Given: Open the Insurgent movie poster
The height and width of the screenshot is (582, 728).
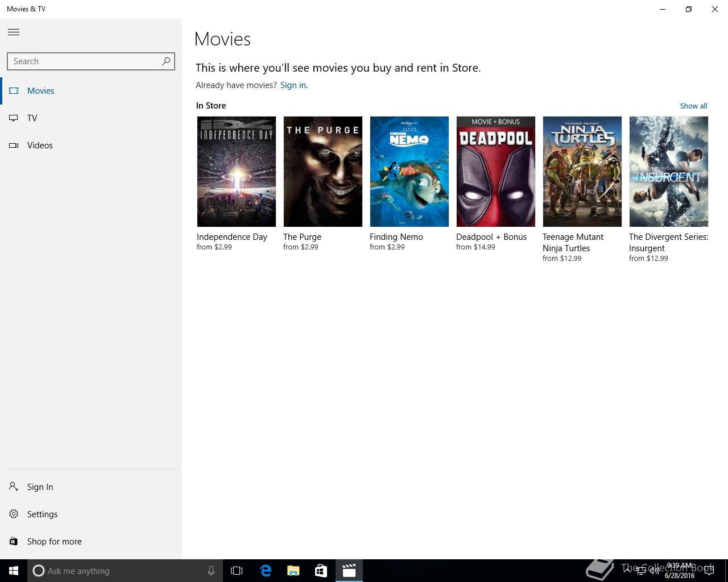Looking at the screenshot, I should click(669, 172).
